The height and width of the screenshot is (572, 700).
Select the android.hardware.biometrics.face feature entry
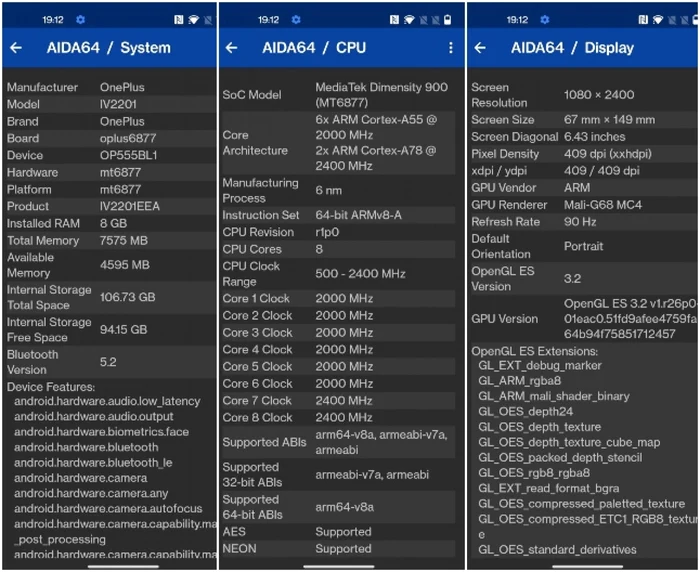pyautogui.click(x=101, y=432)
